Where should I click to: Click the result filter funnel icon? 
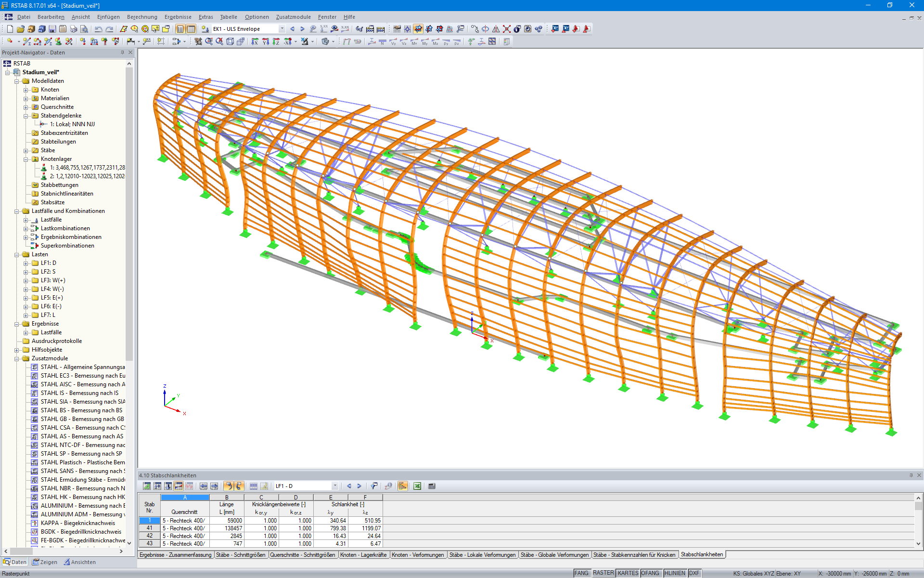coord(374,486)
